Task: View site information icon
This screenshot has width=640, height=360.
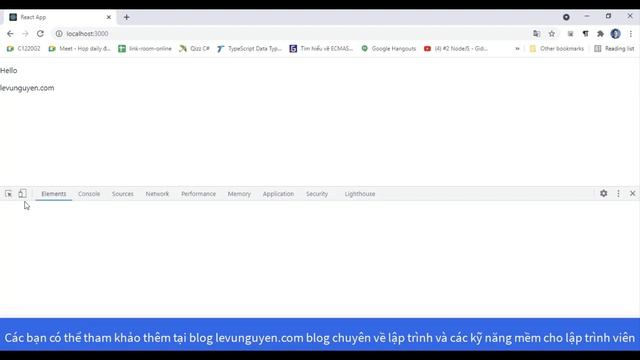Action: click(59, 34)
